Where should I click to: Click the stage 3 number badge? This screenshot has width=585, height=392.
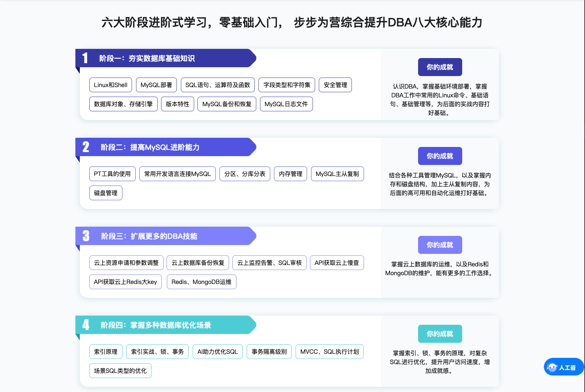click(x=86, y=236)
